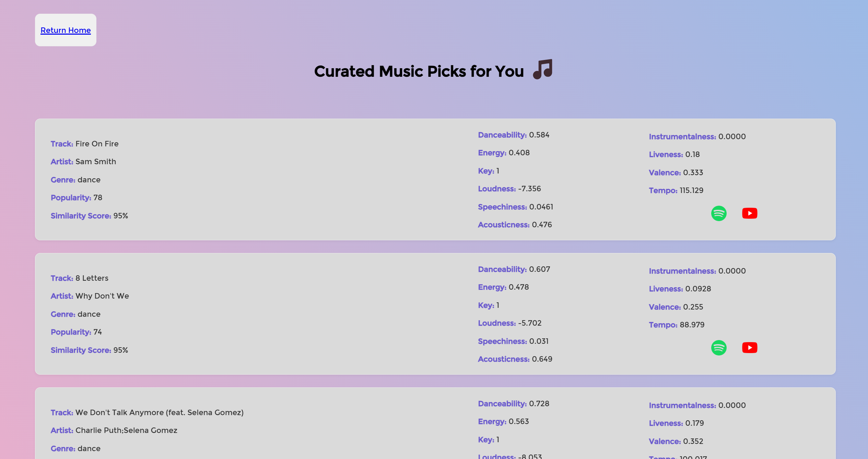This screenshot has height=459, width=868.
Task: Select the Fire On Fire track title
Action: point(97,144)
